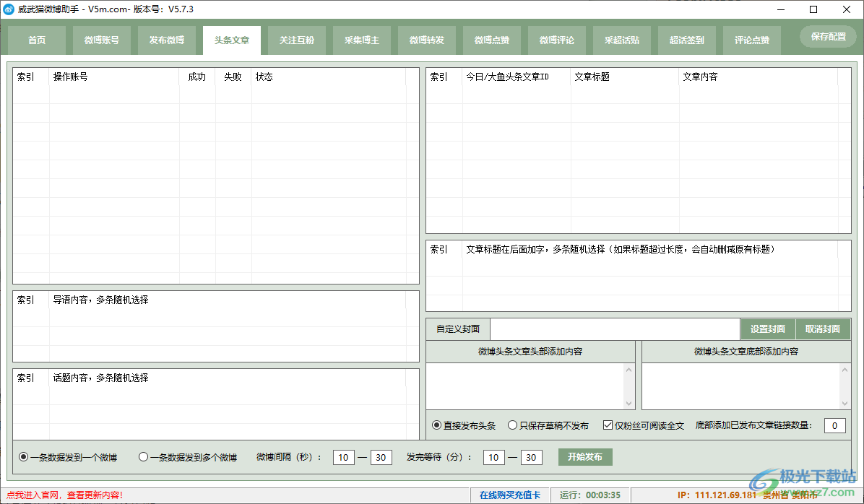864x504 pixels.
Task: Click up arrow of 头部添加内容 scrollbar
Action: 628,370
